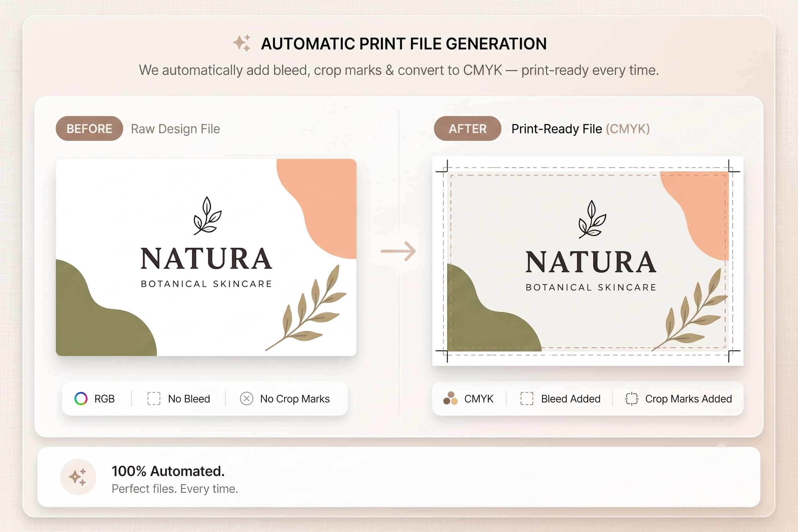Click the No Crop Marks label
The width and height of the screenshot is (798, 532).
pyautogui.click(x=295, y=399)
